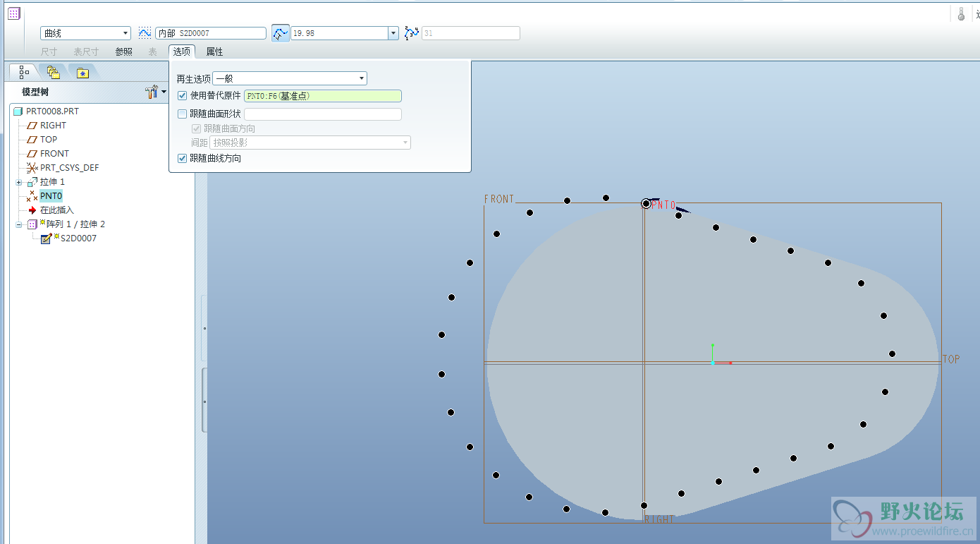
Task: Toggle the member spacing mode icon
Action: (281, 33)
